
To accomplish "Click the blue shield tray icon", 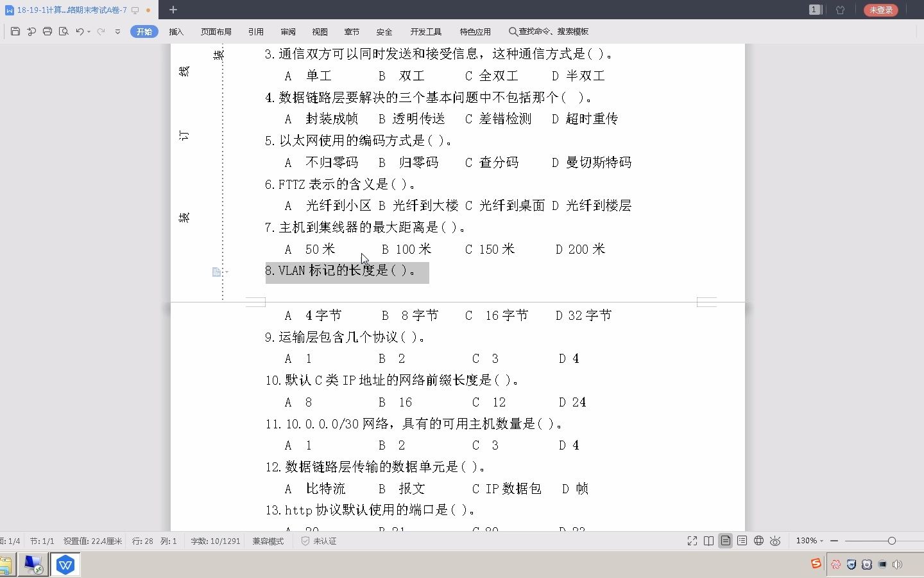I will [851, 565].
